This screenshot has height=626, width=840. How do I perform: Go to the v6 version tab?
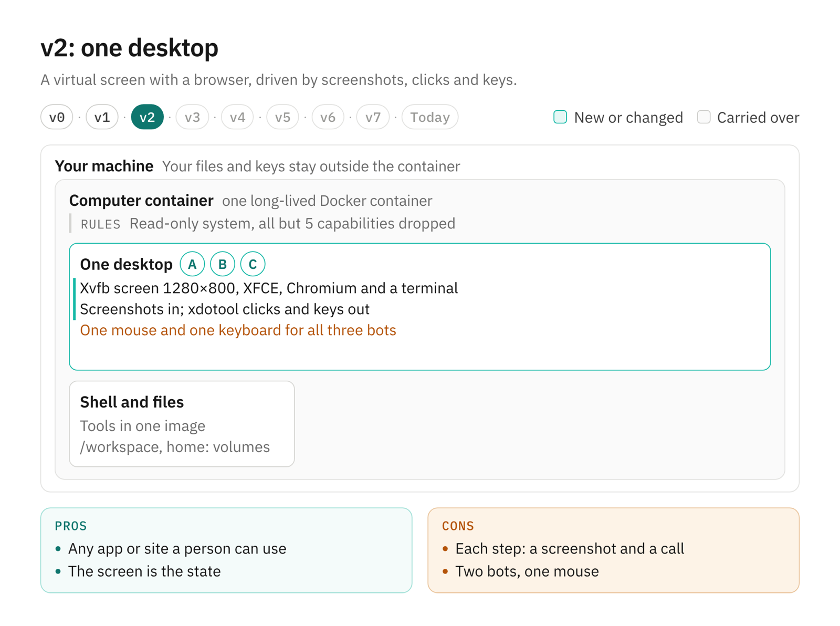(x=328, y=117)
